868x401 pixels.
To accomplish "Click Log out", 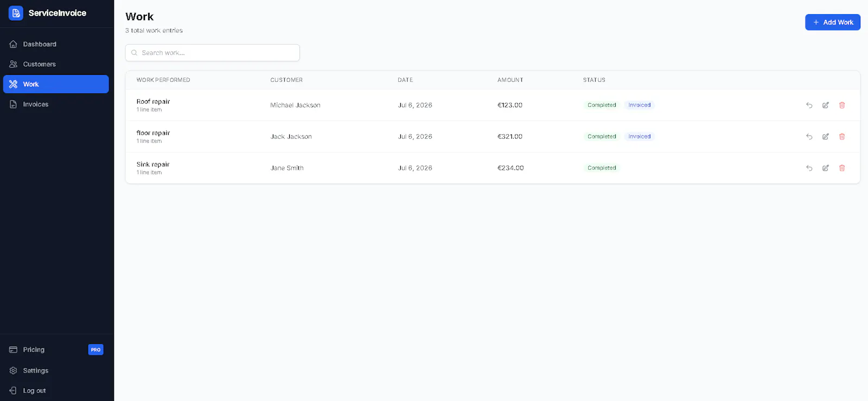I will click(56, 391).
